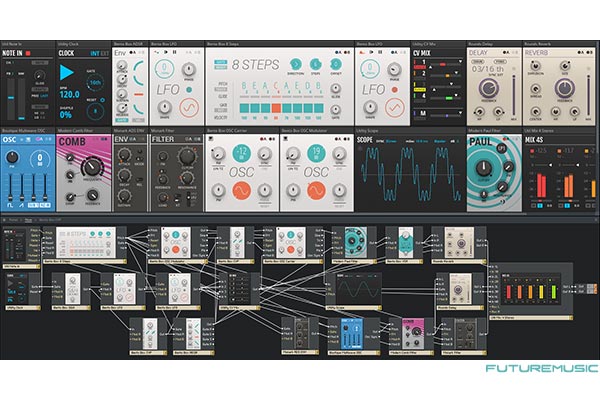600x400 pixels.
Task: Click the Attack knob on the light Env ADSR
Action: tap(121, 65)
